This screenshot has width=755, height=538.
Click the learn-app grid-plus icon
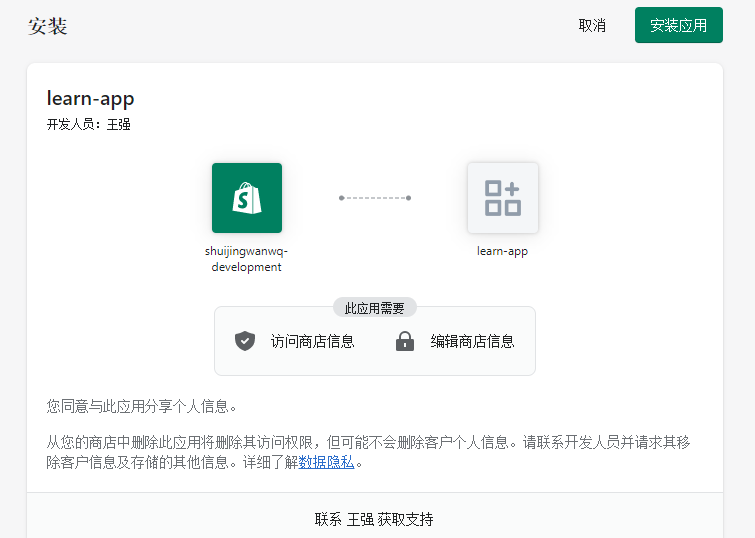click(x=503, y=198)
